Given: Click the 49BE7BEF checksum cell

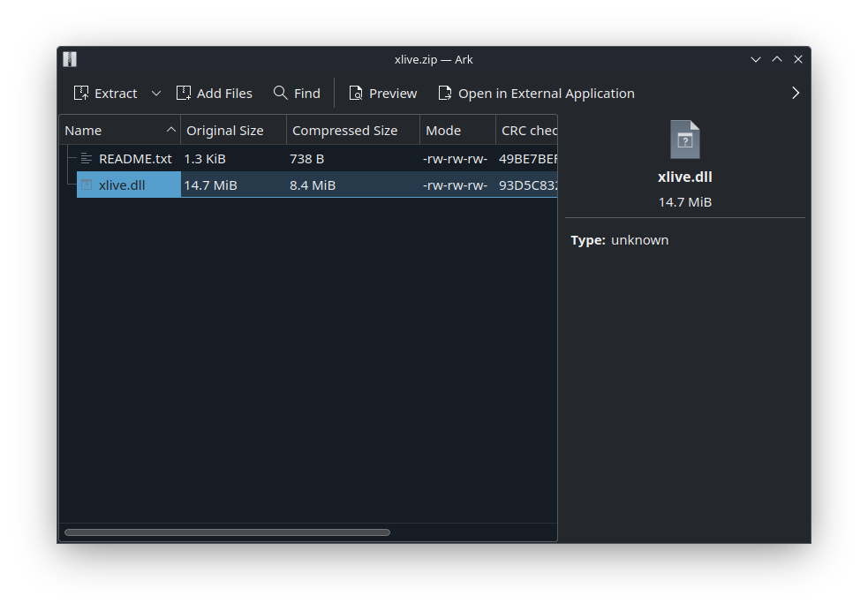Looking at the screenshot, I should 527,159.
